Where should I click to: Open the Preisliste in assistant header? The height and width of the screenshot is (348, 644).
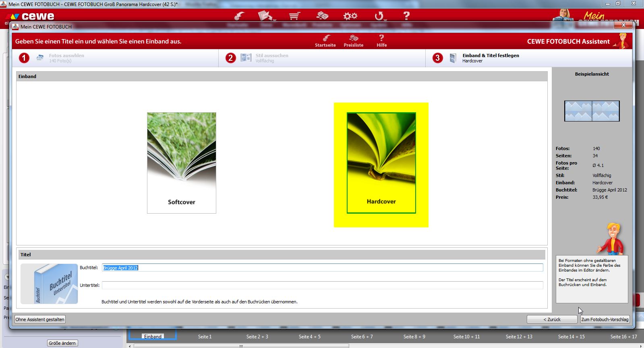[354, 41]
